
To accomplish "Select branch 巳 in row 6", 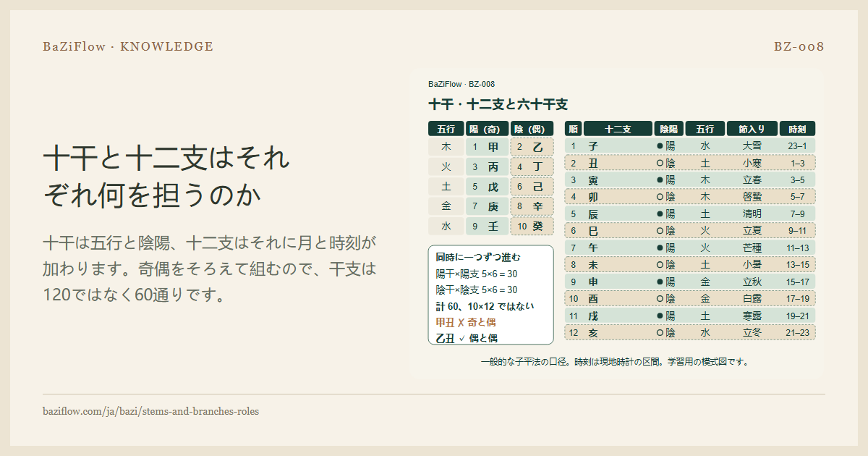I will coord(593,231).
